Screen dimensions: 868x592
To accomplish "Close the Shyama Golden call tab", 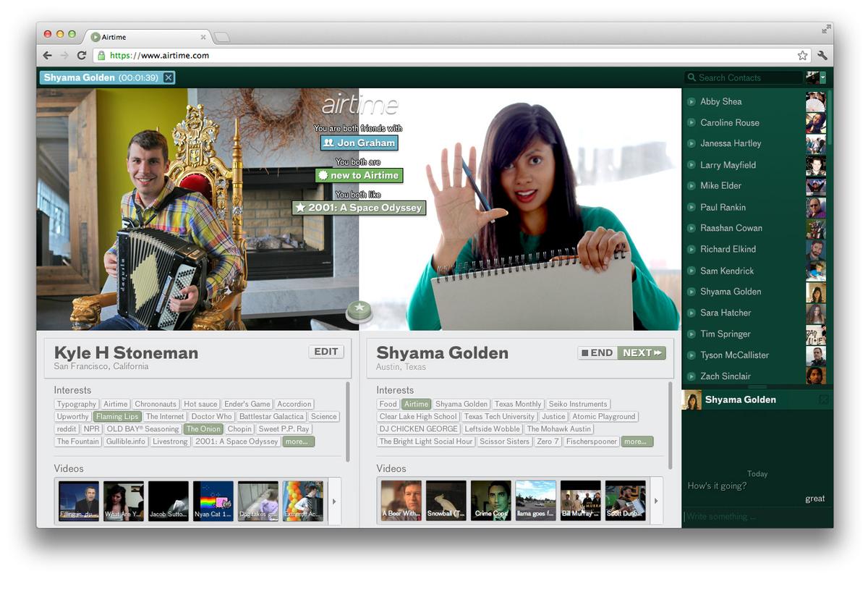I will [x=169, y=77].
